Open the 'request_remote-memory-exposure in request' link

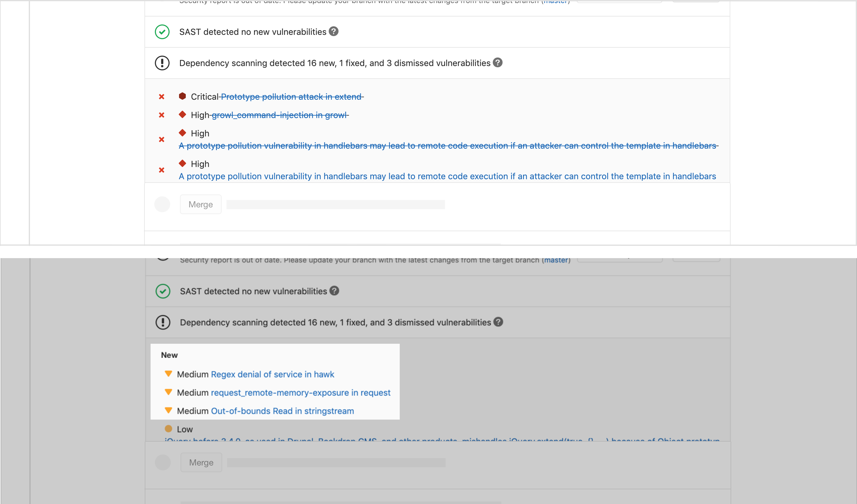[301, 393]
